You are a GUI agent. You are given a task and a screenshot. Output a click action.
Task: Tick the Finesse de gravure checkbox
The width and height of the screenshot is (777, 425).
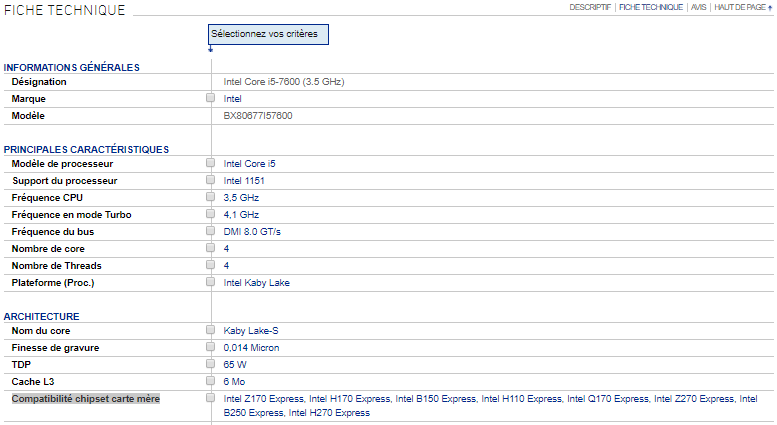click(x=211, y=347)
